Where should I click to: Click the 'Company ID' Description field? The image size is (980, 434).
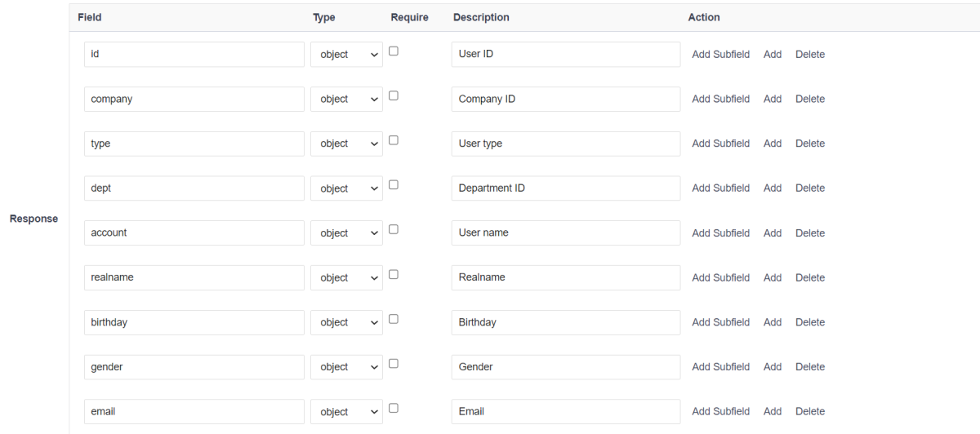pos(565,100)
